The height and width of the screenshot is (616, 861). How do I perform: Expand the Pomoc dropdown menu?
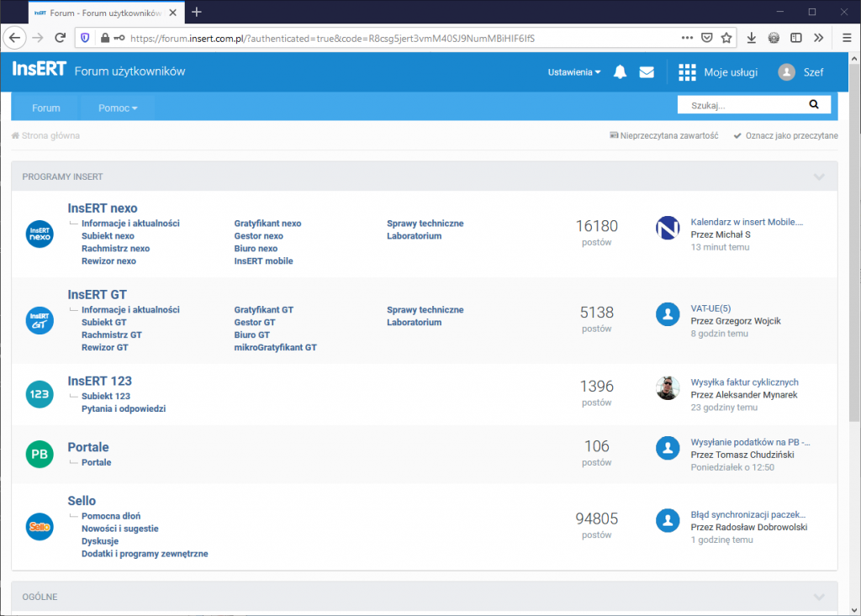tap(118, 108)
